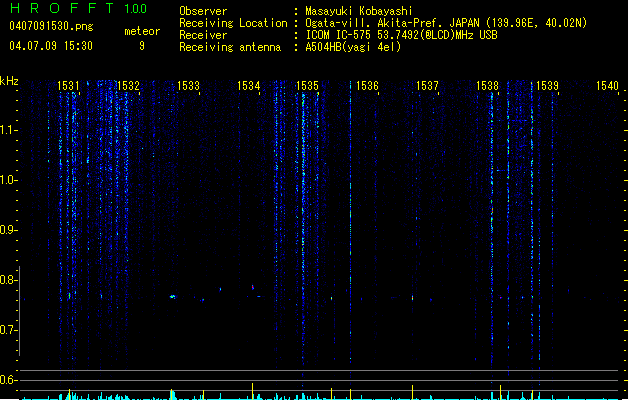
Task: Click the 1539 time marker
Action: click(x=547, y=86)
